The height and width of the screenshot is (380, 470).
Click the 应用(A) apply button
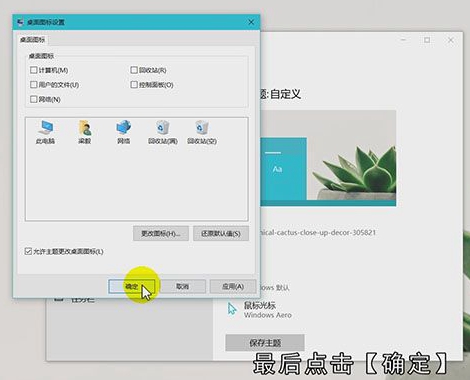233,286
